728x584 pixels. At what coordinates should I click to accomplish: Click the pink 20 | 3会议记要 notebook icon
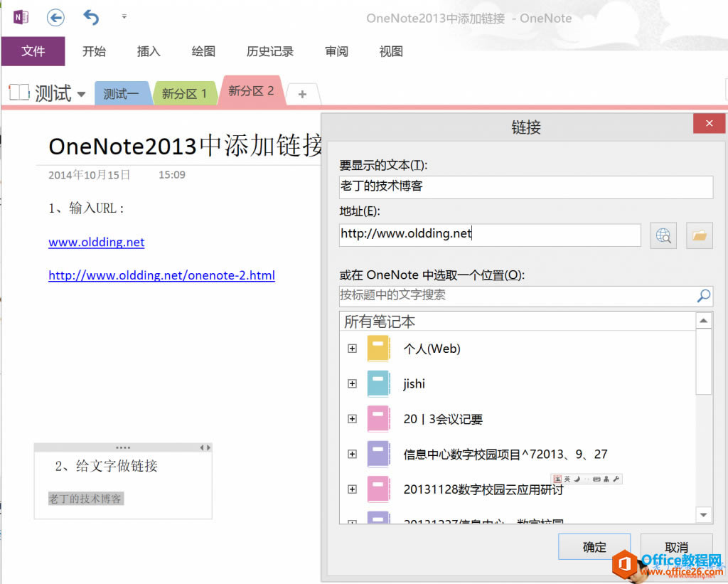tap(378, 419)
